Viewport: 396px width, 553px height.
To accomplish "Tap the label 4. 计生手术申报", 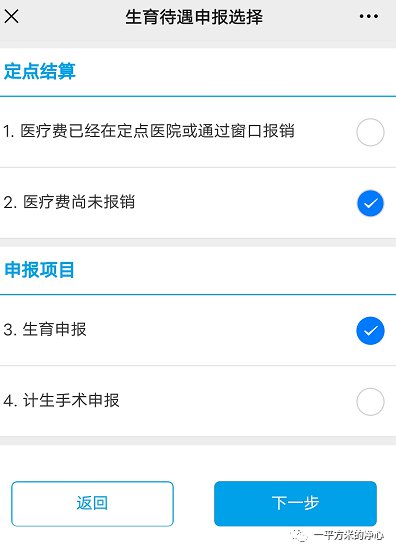I will (61, 400).
